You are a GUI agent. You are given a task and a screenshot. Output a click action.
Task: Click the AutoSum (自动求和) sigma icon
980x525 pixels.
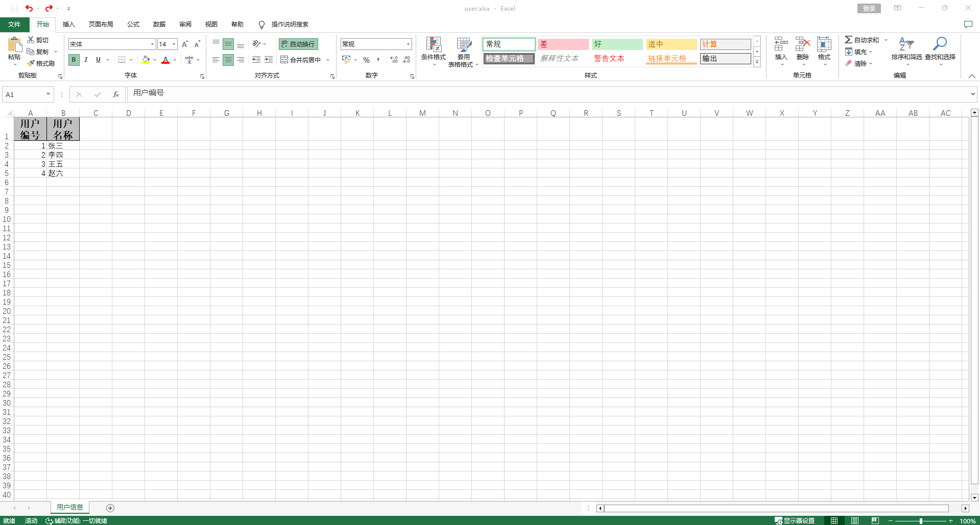tap(848, 40)
